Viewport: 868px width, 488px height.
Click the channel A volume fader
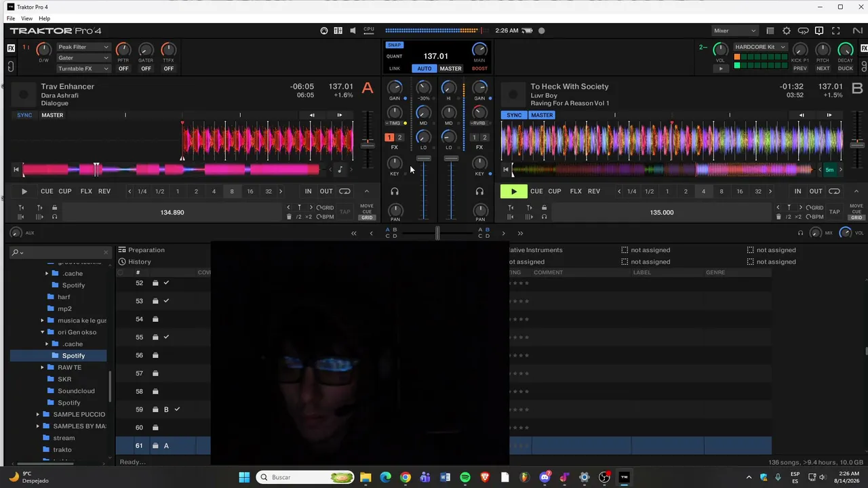(424, 159)
